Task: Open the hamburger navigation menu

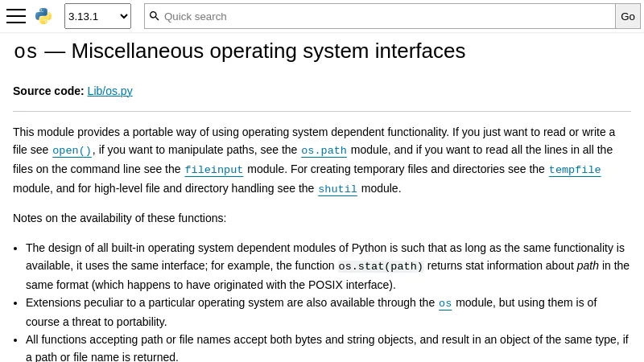Action: click(x=16, y=16)
